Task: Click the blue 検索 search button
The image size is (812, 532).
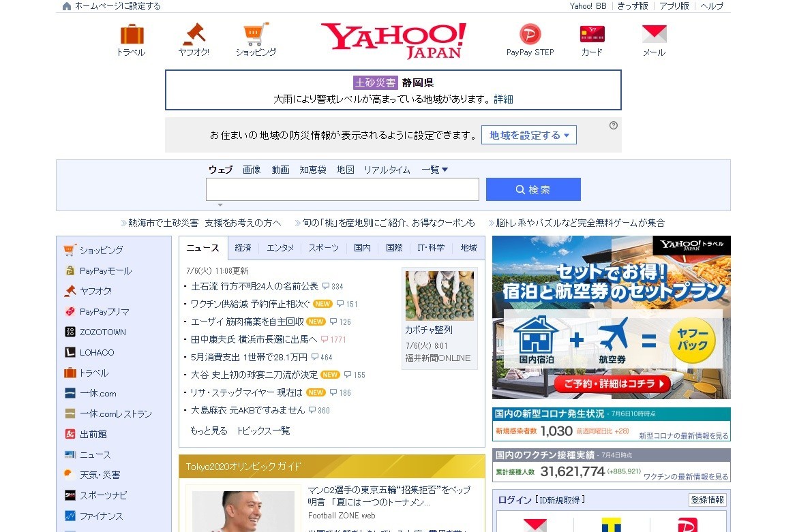Action: [x=533, y=189]
